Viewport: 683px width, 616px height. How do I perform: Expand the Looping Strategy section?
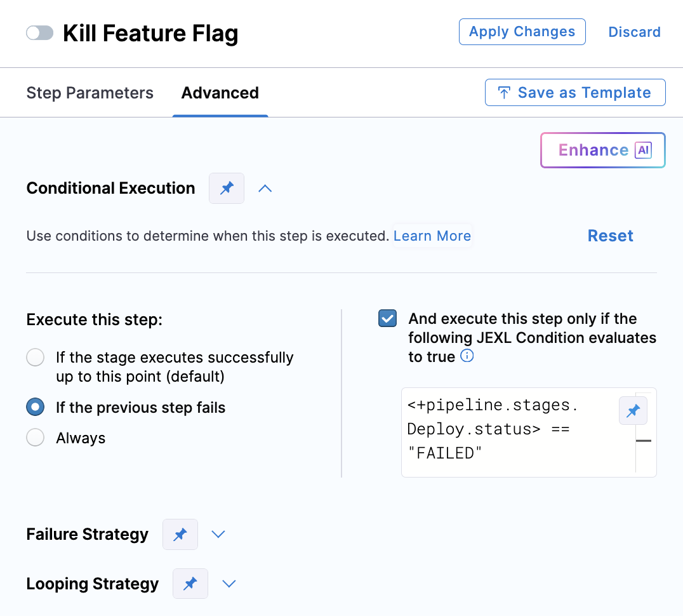pos(229,584)
